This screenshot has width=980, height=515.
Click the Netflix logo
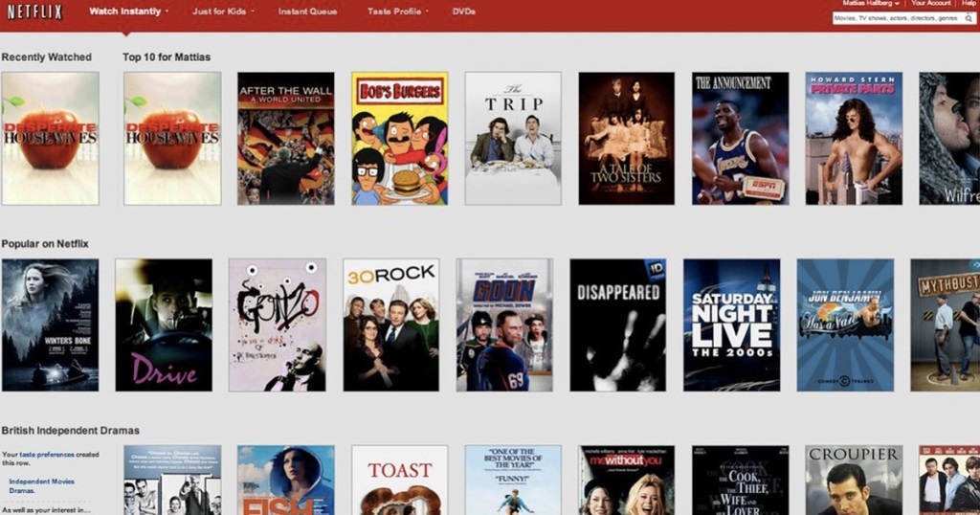(x=34, y=12)
